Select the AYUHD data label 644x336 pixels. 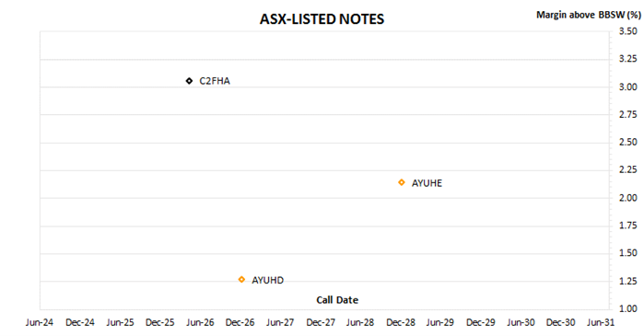pyautogui.click(x=267, y=280)
